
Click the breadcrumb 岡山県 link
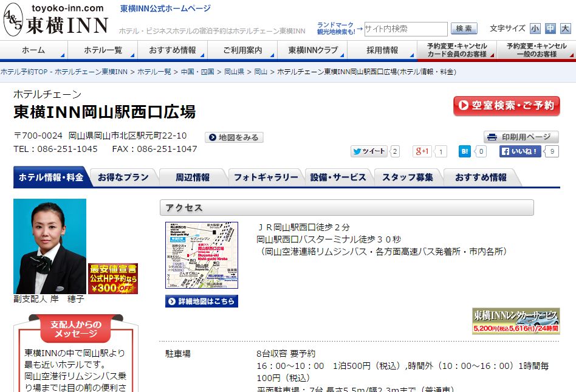pyautogui.click(x=234, y=72)
